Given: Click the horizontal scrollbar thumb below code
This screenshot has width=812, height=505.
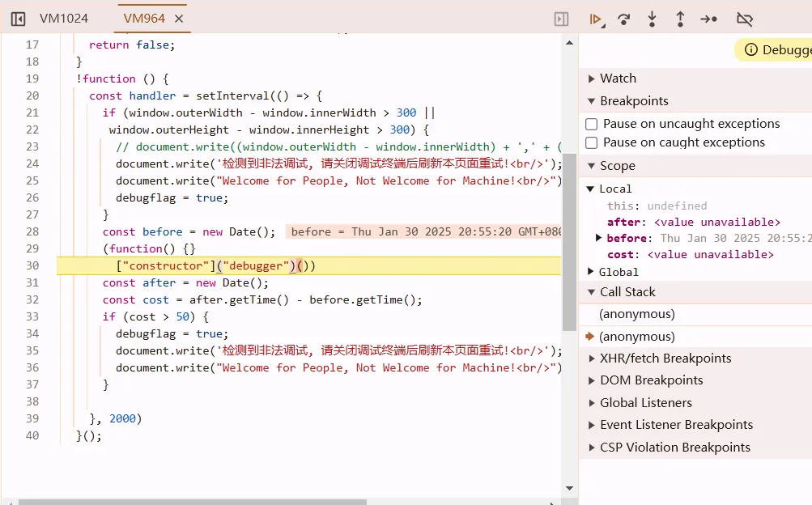Looking at the screenshot, I should 193,502.
